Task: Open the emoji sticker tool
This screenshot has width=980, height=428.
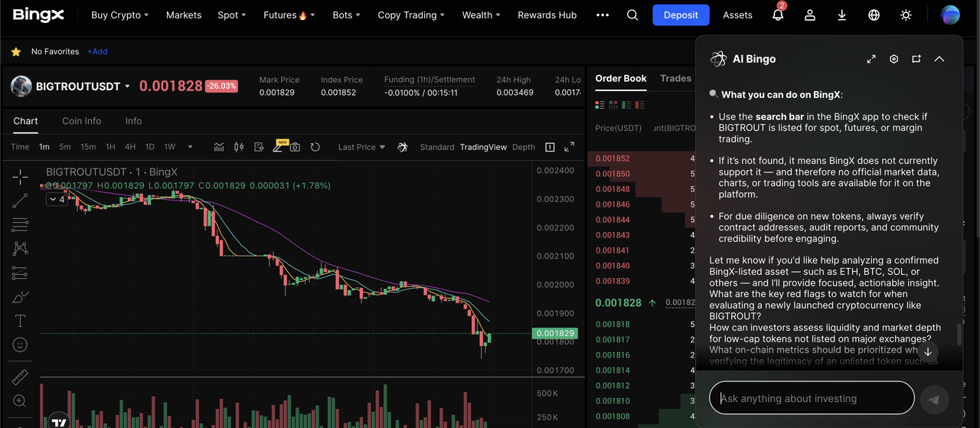Action: tap(20, 345)
